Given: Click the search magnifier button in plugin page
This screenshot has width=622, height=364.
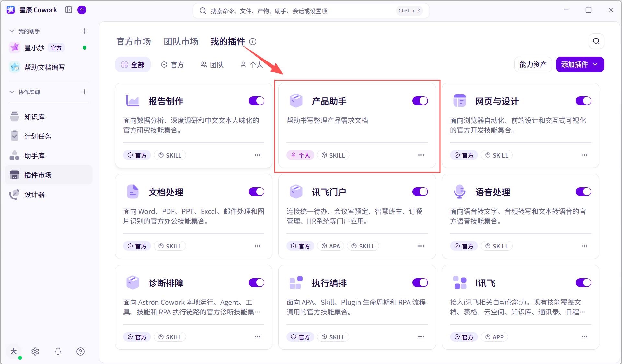Looking at the screenshot, I should click(x=596, y=41).
